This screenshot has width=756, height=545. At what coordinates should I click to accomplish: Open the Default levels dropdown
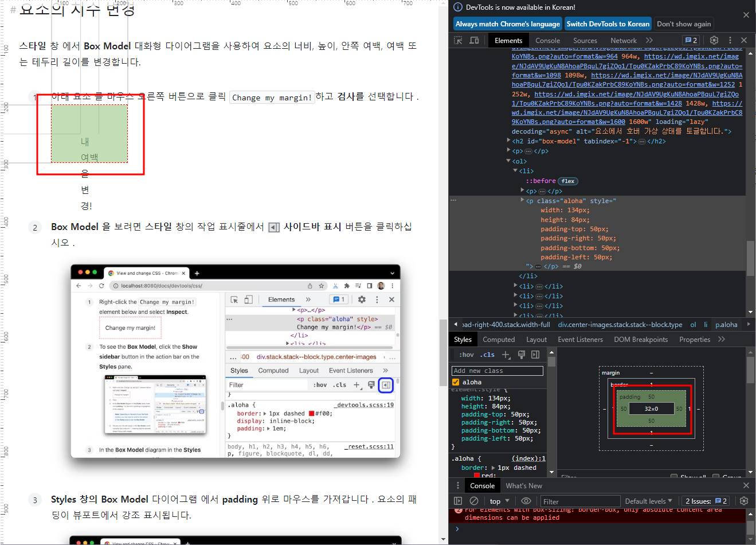click(648, 501)
